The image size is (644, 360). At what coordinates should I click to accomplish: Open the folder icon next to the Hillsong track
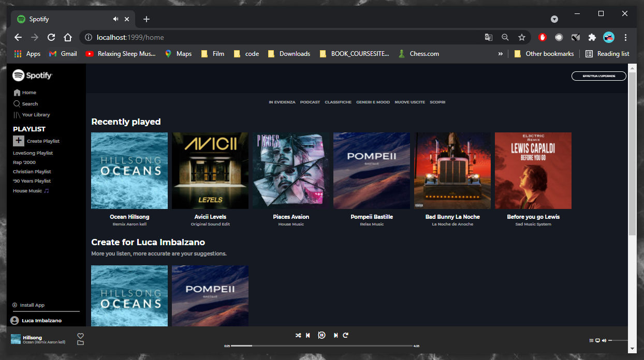point(80,343)
